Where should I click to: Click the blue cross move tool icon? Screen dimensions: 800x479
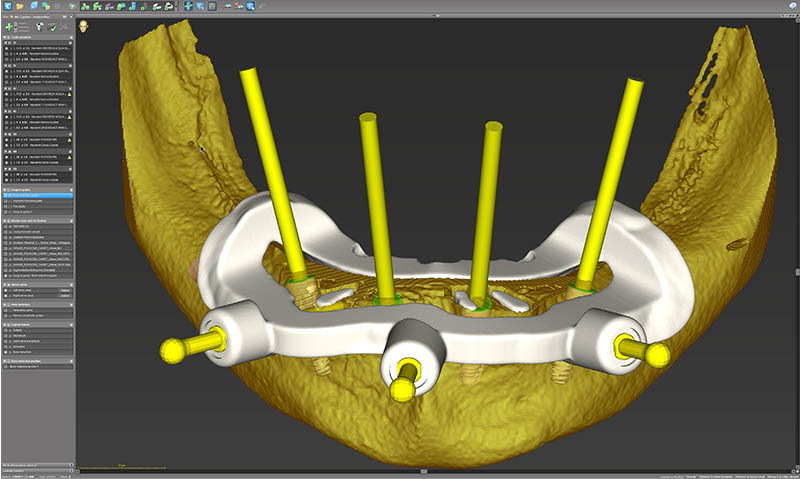point(188,6)
